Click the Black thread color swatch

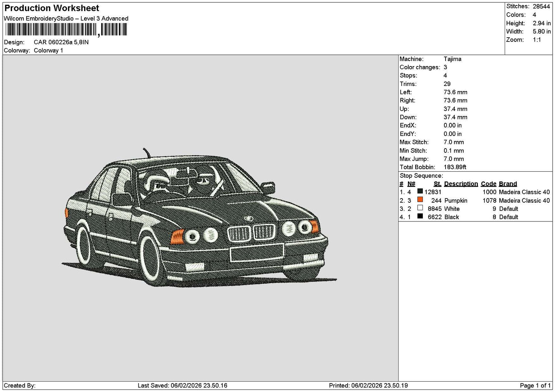point(420,216)
